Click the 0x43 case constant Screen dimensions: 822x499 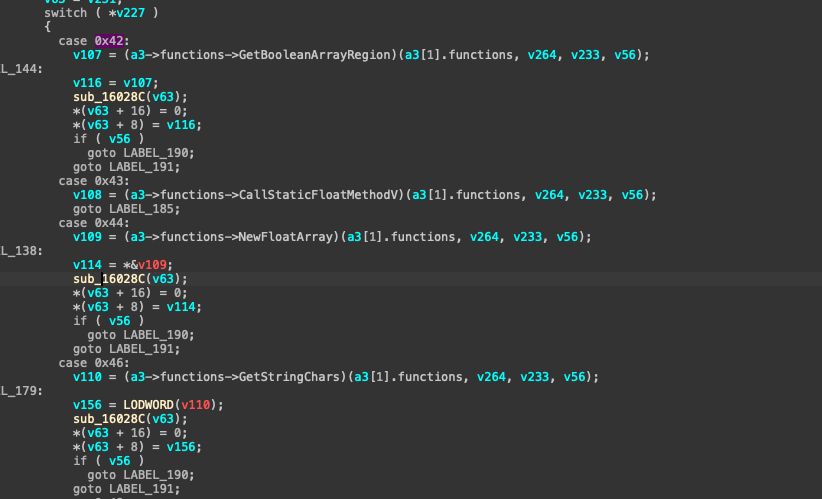pyautogui.click(x=109, y=180)
